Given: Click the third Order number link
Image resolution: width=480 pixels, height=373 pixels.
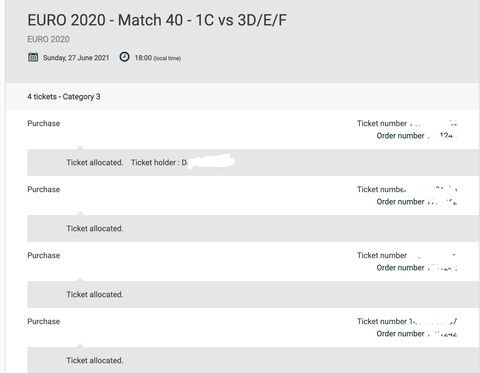Looking at the screenshot, I should click(x=417, y=268).
